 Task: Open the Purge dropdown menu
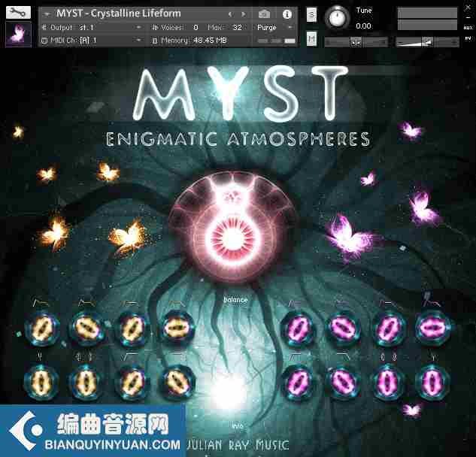coord(275,28)
